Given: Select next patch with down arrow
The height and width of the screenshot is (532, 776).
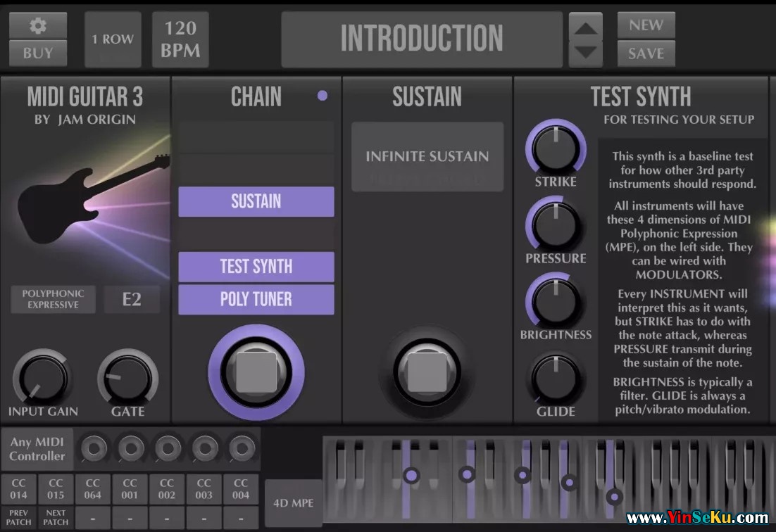Looking at the screenshot, I should tap(585, 53).
